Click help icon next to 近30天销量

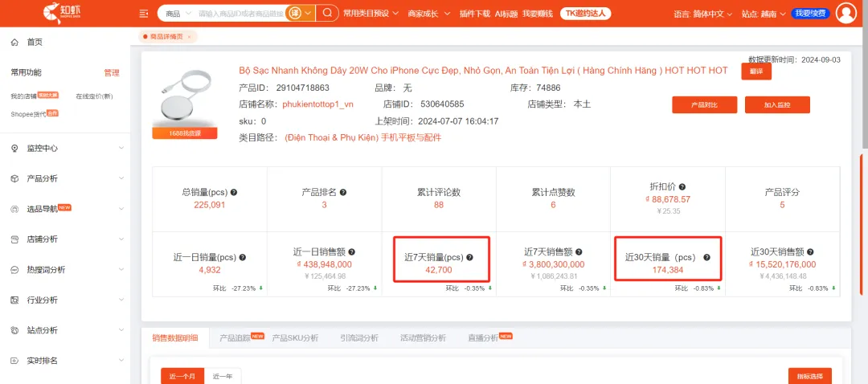[x=706, y=258]
